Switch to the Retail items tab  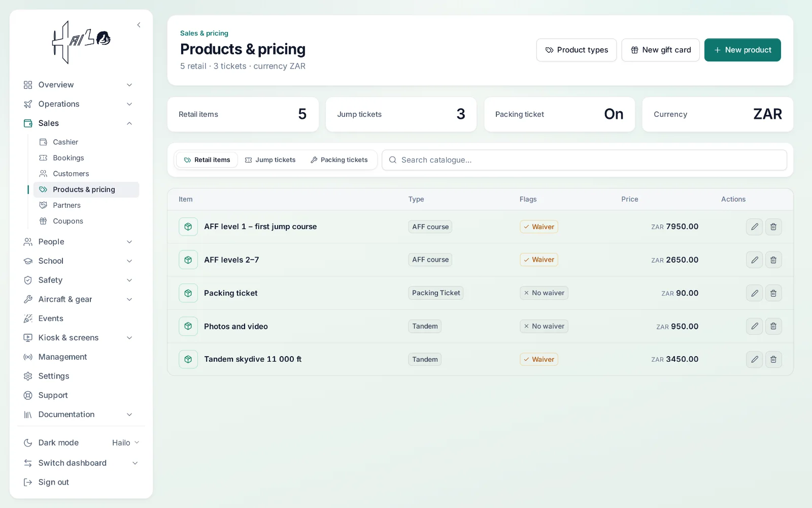207,160
